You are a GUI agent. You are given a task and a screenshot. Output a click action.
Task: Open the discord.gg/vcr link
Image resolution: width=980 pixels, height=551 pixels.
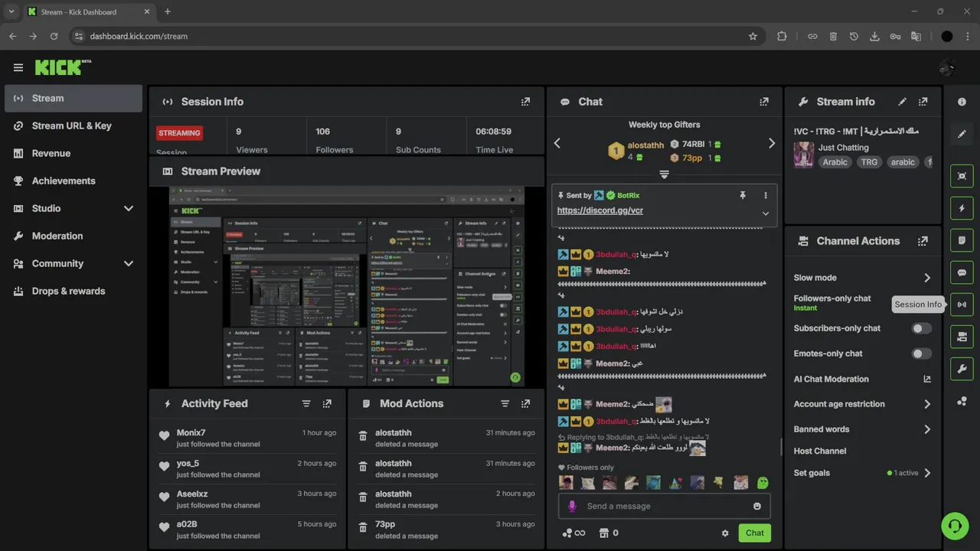[x=600, y=210]
